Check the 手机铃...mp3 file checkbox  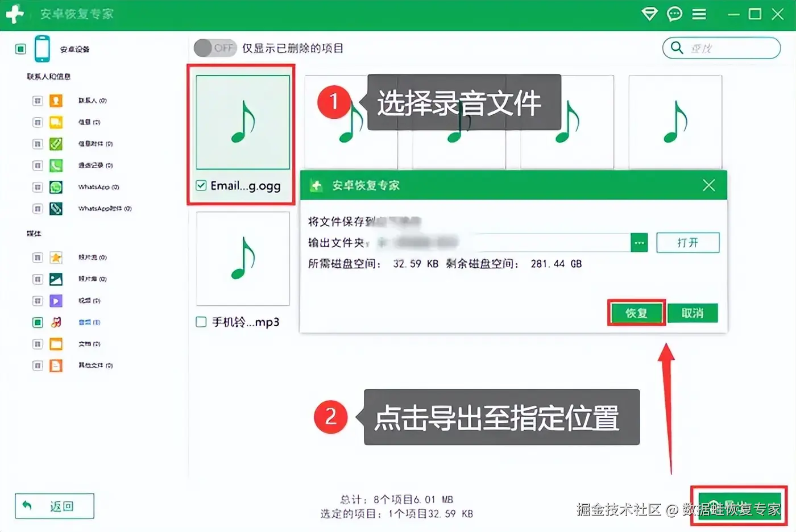coord(201,322)
